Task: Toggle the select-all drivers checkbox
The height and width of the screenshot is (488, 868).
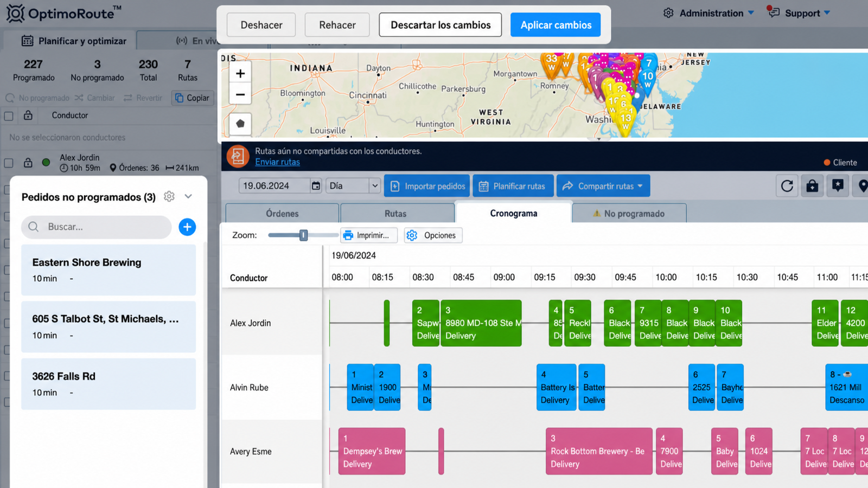Action: pyautogui.click(x=9, y=115)
